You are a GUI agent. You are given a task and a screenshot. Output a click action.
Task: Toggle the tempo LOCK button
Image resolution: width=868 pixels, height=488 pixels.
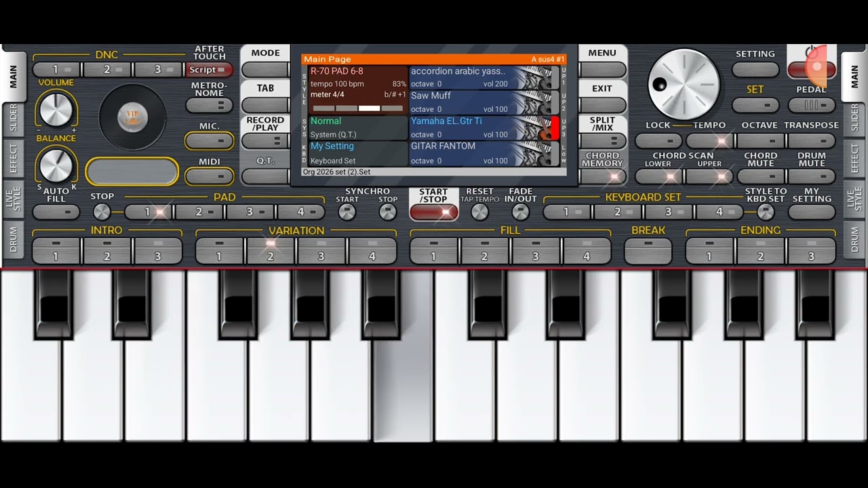pyautogui.click(x=658, y=141)
